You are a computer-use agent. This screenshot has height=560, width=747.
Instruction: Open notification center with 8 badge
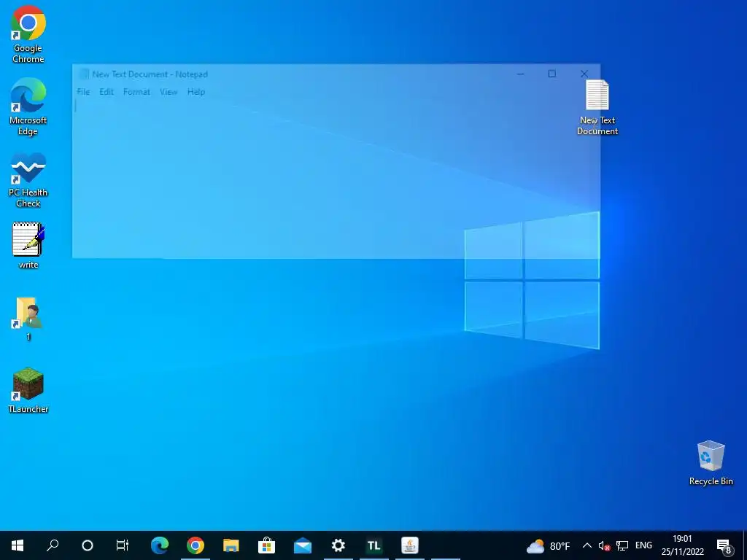(x=724, y=545)
